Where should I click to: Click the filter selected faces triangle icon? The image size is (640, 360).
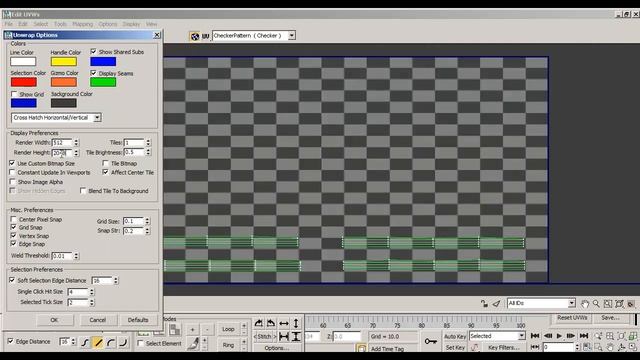pos(496,304)
